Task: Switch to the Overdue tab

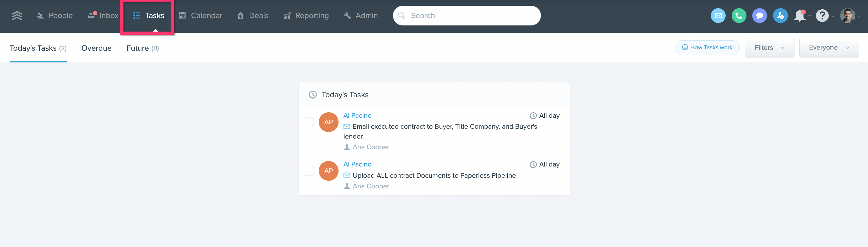Action: click(x=96, y=48)
